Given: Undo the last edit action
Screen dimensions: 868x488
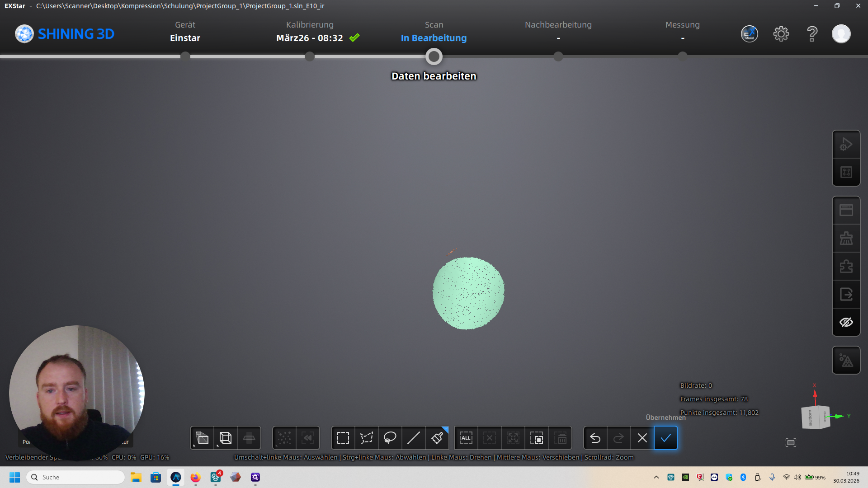Looking at the screenshot, I should 595,438.
